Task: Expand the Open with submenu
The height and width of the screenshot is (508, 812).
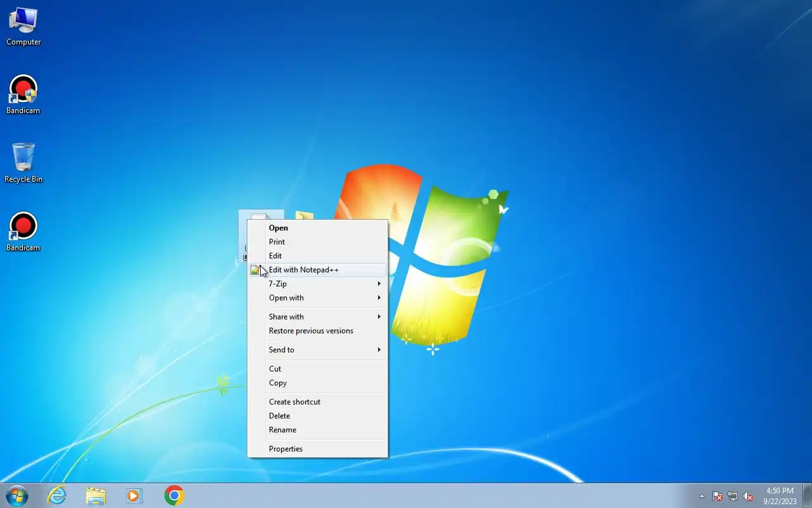Action: coord(317,298)
